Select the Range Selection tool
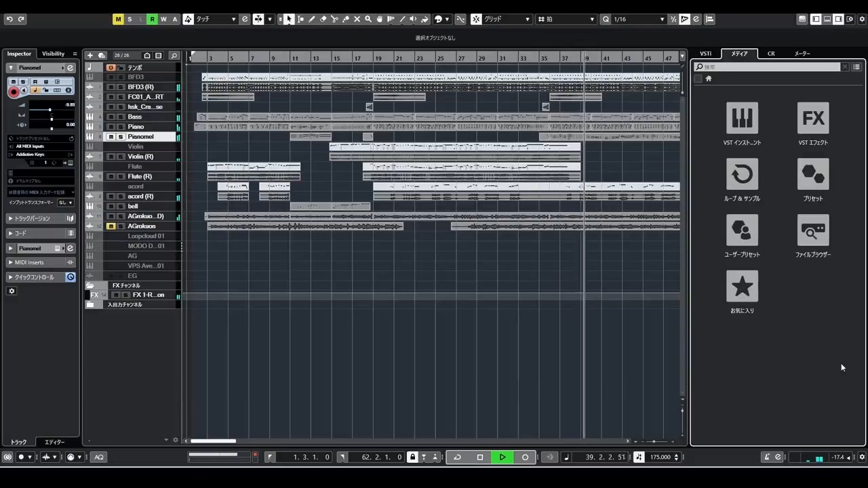868x488 pixels. (x=300, y=19)
